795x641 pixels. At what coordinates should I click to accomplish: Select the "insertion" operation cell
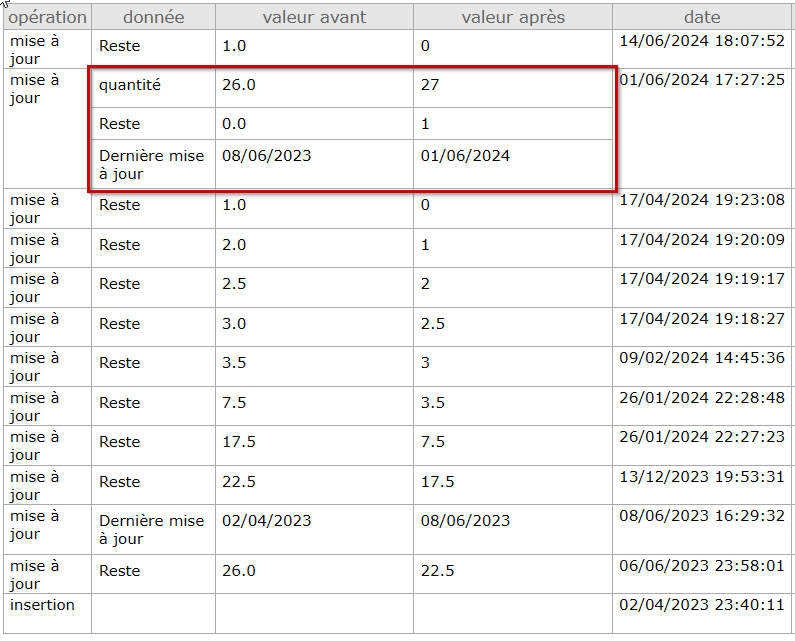click(x=42, y=605)
